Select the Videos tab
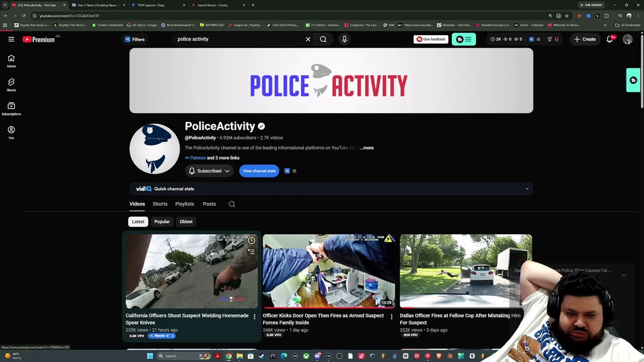The height and width of the screenshot is (362, 644). pyautogui.click(x=137, y=204)
